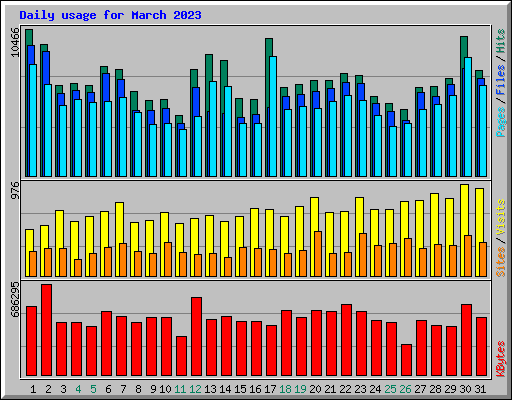Viewport: 512px width, 400px height.
Task: Click the day 23 label on the x-axis
Action: pos(360,389)
